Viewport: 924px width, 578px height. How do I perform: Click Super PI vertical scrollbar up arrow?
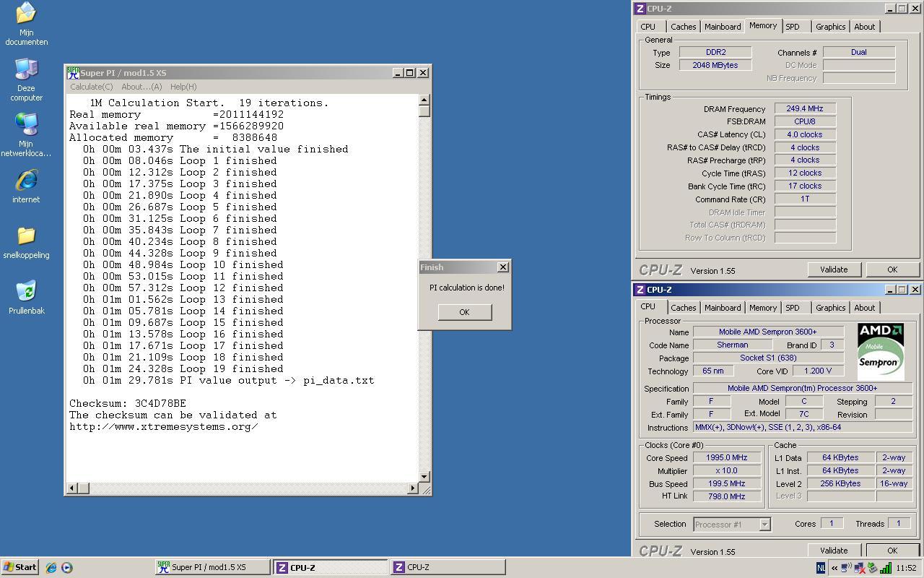424,100
